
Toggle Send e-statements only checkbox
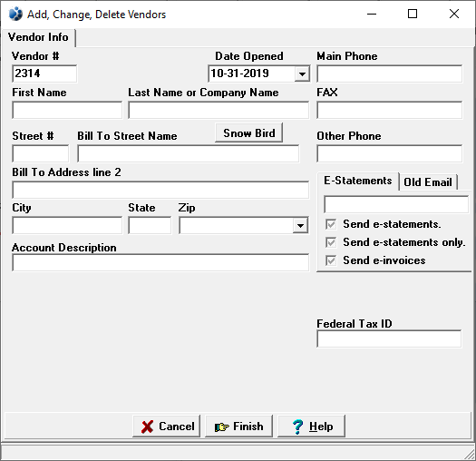(331, 242)
